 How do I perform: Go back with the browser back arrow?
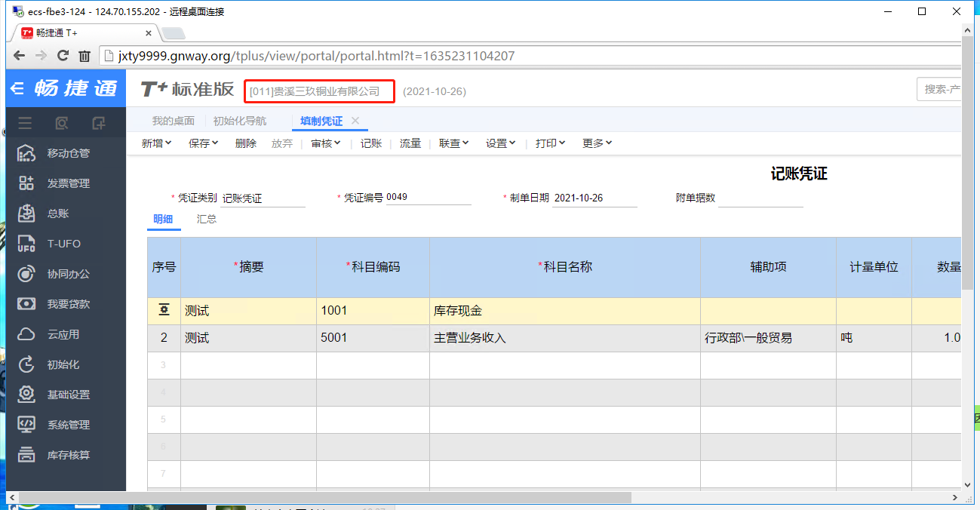pyautogui.click(x=20, y=56)
